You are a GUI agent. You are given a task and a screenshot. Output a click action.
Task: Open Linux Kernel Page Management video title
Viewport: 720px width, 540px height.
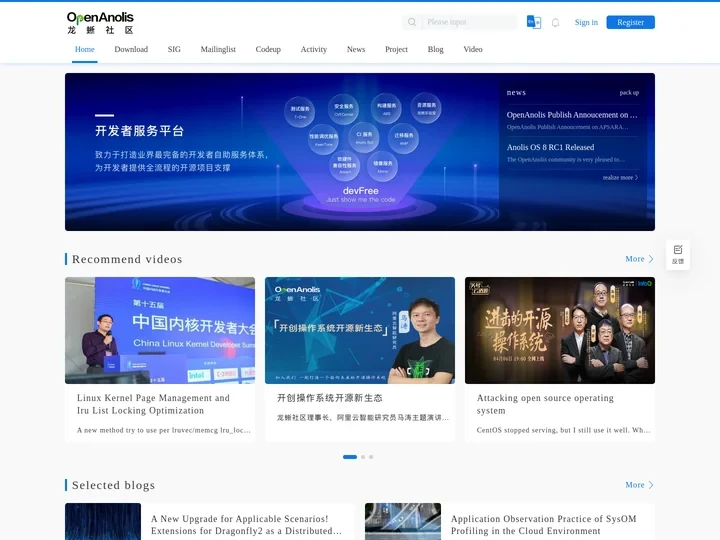click(153, 404)
